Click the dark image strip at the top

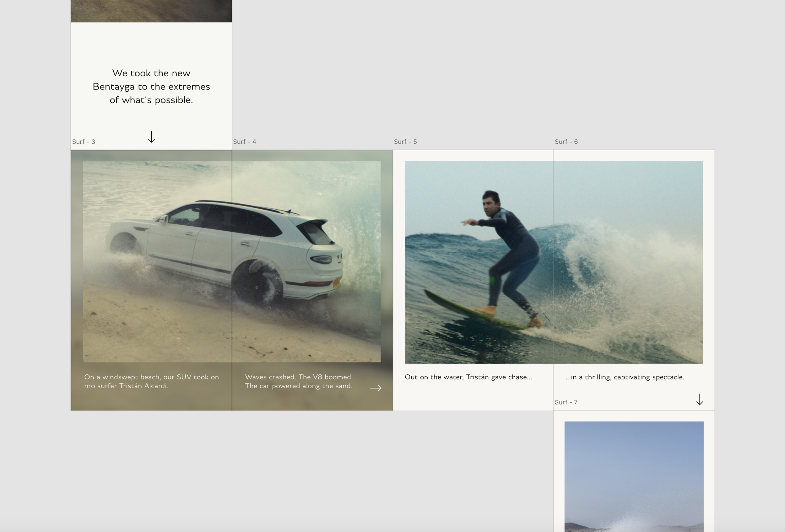click(151, 11)
